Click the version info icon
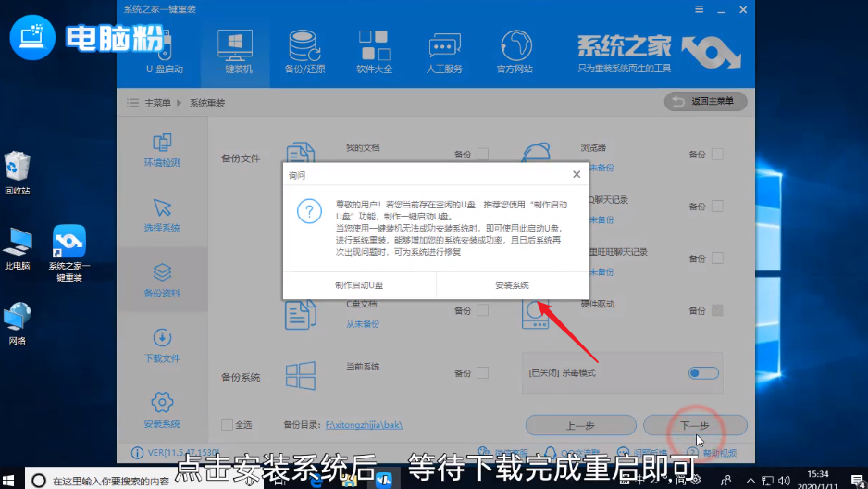 (x=137, y=453)
